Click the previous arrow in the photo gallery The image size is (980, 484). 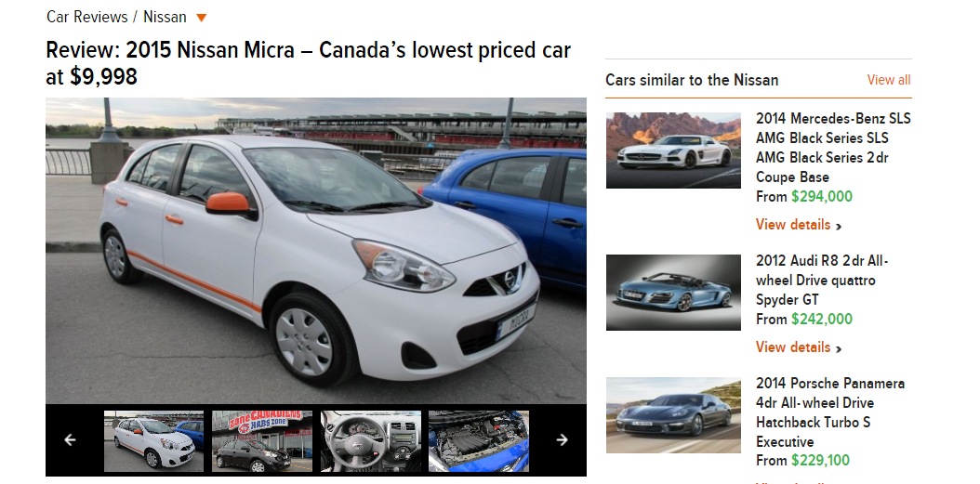(x=70, y=440)
